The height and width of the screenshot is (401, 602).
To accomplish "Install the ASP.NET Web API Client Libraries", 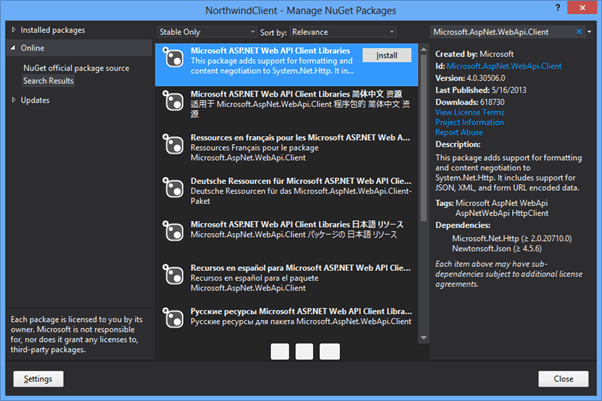I will pyautogui.click(x=387, y=56).
